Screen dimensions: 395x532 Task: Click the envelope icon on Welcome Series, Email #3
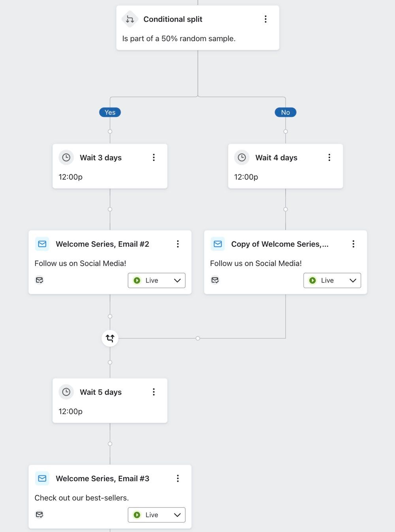(41, 478)
